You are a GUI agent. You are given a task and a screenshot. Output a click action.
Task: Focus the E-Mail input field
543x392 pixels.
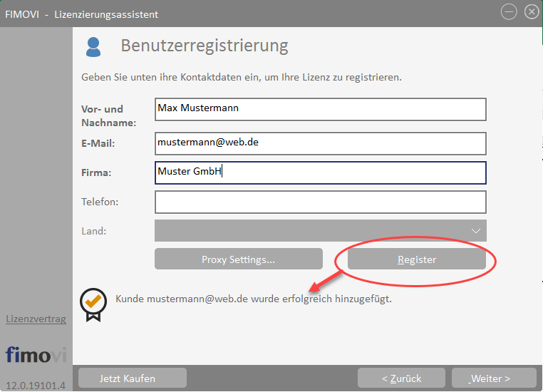point(321,143)
